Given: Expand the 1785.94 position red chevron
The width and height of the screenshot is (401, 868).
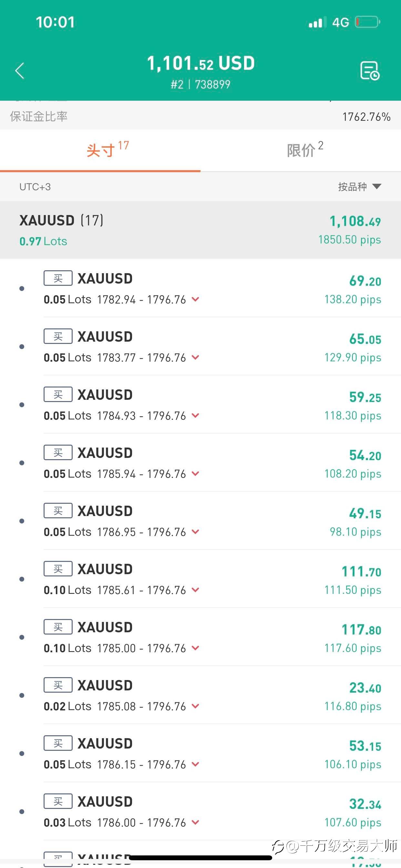Looking at the screenshot, I should [x=195, y=473].
